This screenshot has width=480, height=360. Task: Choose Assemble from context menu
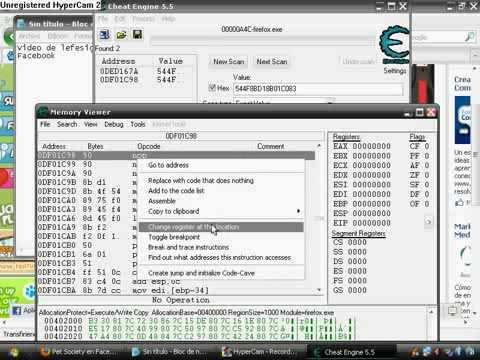coord(221,201)
